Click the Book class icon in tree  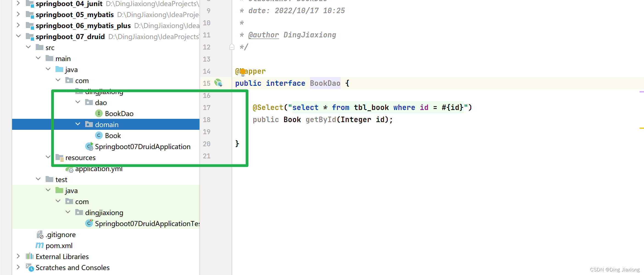click(x=99, y=135)
